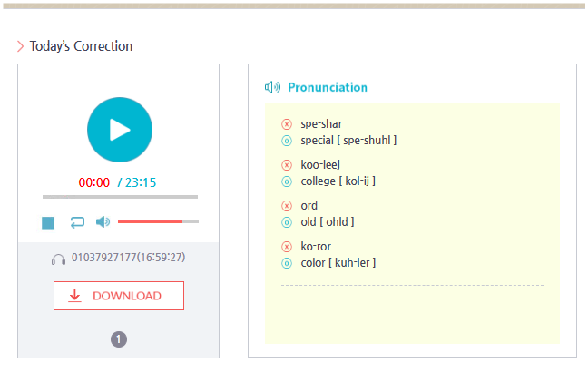
Task: Toggle the repeat loop icon
Action: 77,222
